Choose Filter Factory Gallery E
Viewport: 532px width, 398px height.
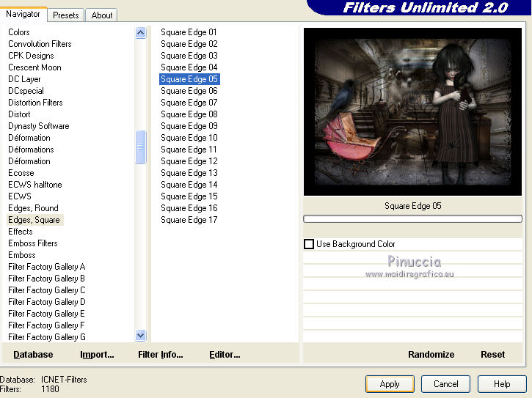click(46, 314)
